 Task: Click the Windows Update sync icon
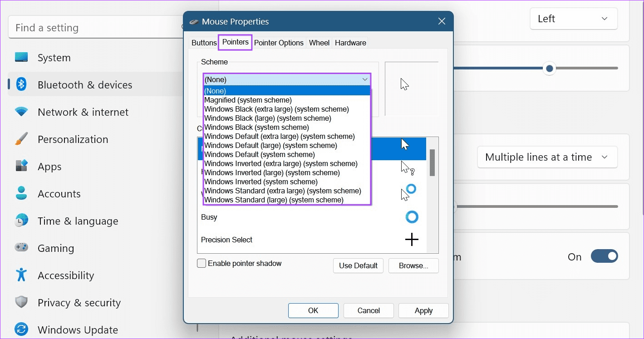21,329
